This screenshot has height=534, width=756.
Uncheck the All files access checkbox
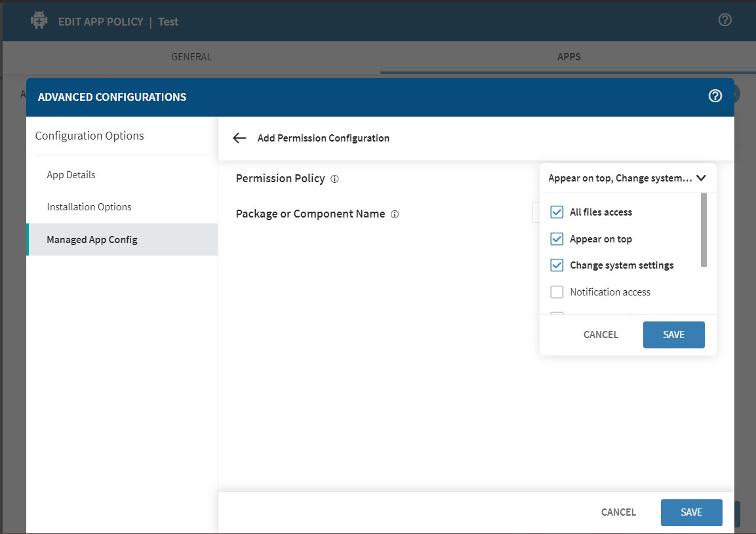[557, 212]
